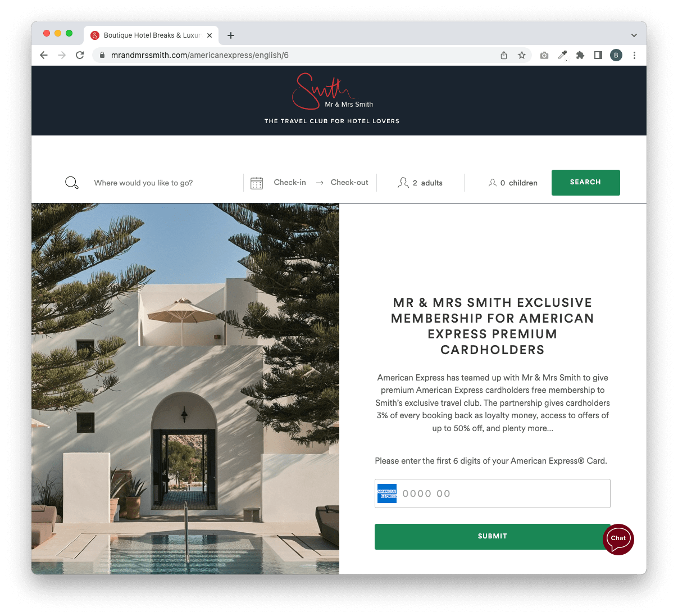Open the Chrome three-dot menu
Viewport: 678px width, 616px height.
(634, 55)
